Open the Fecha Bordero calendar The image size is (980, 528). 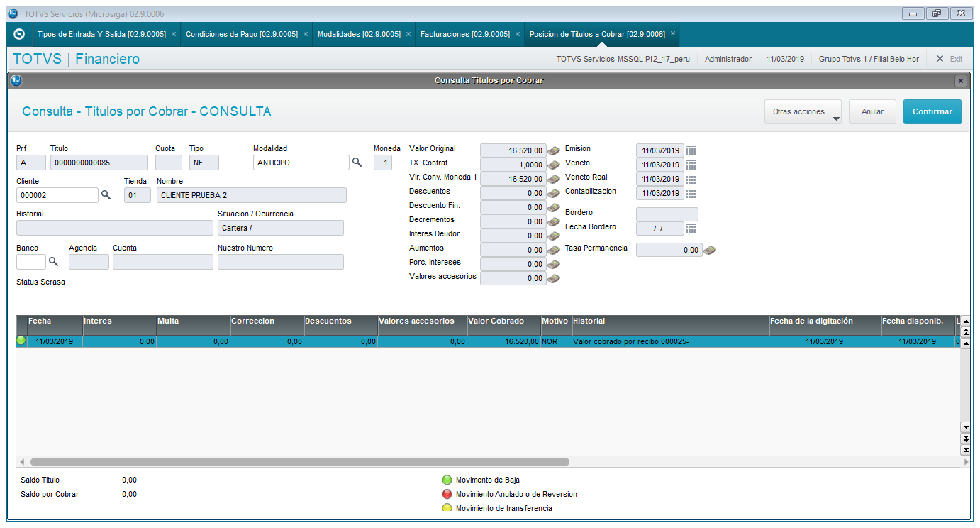[x=691, y=229]
